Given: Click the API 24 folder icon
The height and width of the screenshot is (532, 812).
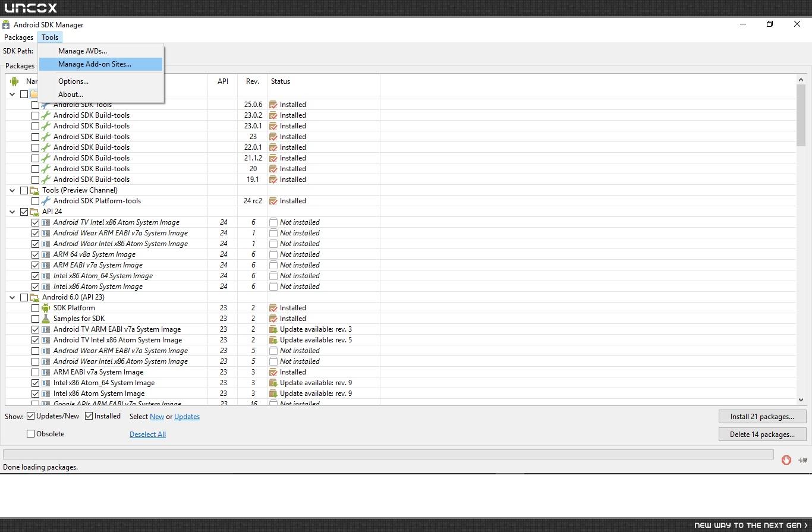Looking at the screenshot, I should pos(34,212).
